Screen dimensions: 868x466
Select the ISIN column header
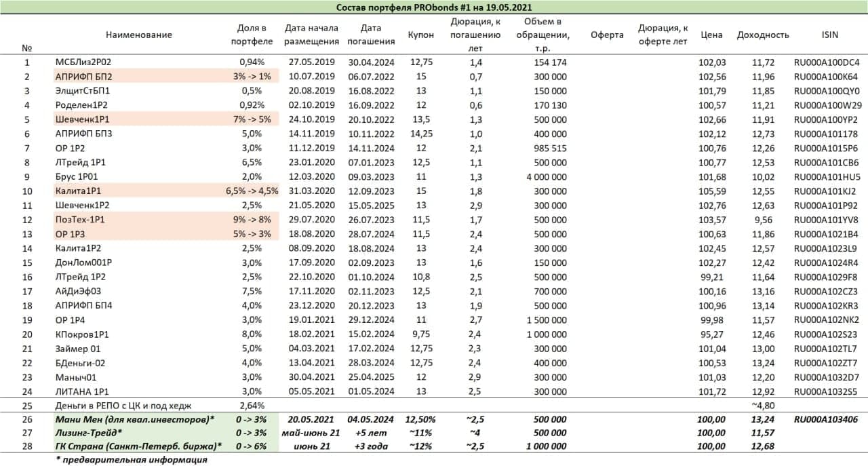(827, 35)
